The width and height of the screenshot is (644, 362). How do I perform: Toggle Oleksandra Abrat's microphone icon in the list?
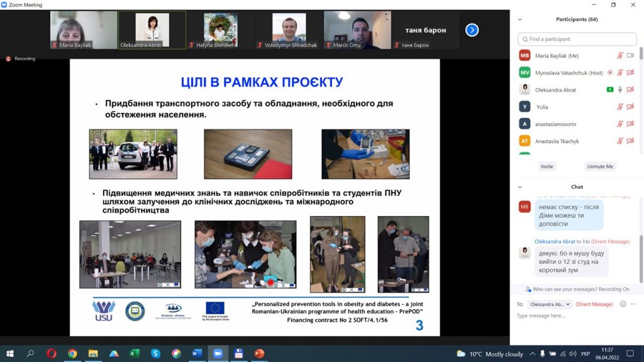click(x=620, y=90)
